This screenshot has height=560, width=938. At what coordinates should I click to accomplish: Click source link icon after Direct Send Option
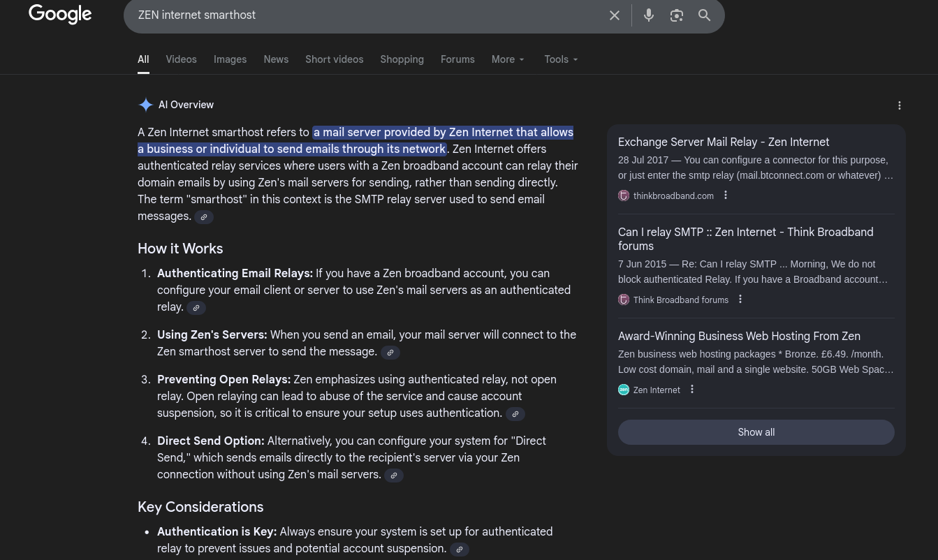click(x=394, y=476)
